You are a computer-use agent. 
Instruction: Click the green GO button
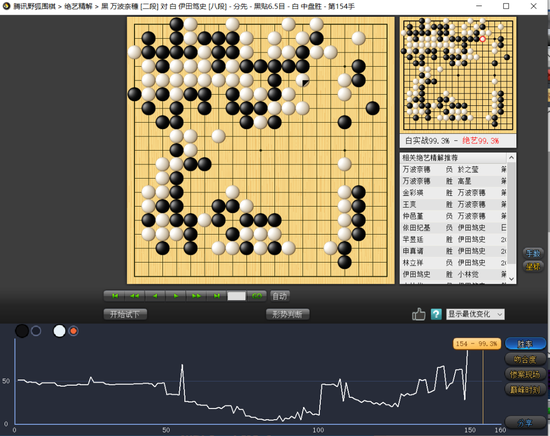[x=257, y=296]
